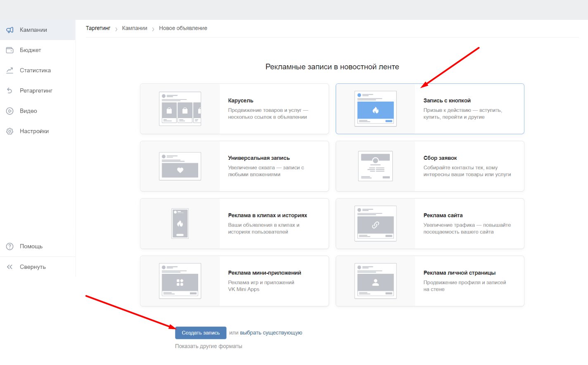Click the megaphone icon beside Кампании

click(x=10, y=30)
